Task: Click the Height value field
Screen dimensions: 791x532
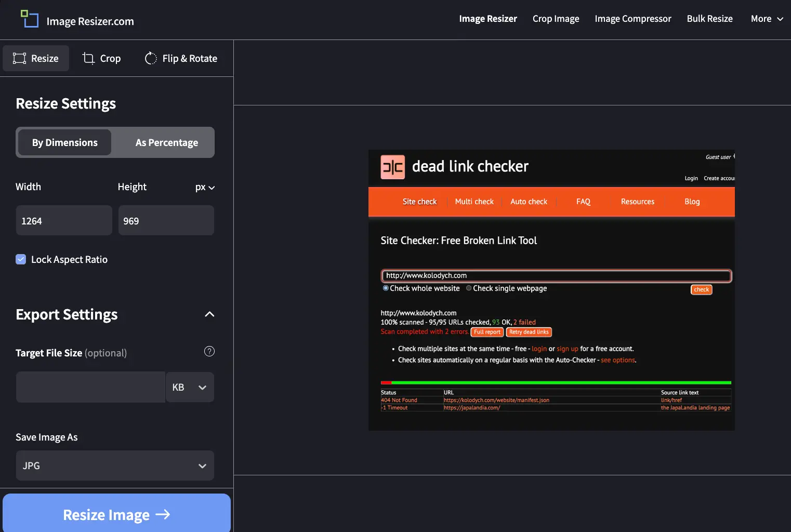Action: point(166,220)
